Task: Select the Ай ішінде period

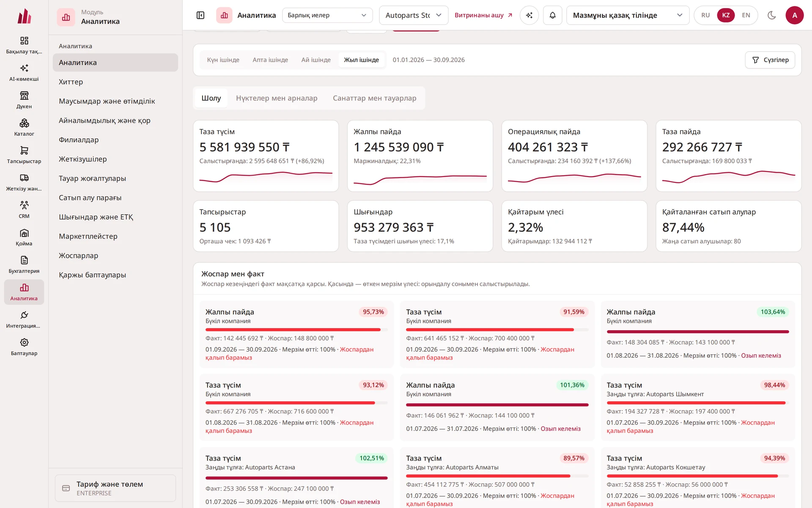Action: 316,60
